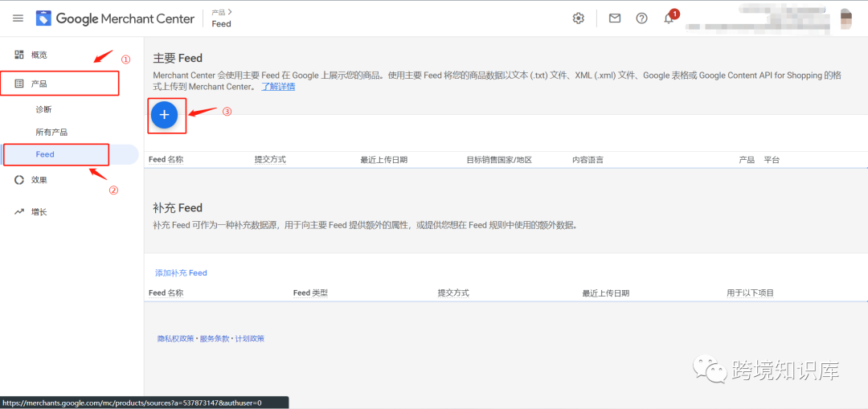This screenshot has width=868, height=409.
Task: Click 目标销售国家/地区 column header
Action: (499, 159)
